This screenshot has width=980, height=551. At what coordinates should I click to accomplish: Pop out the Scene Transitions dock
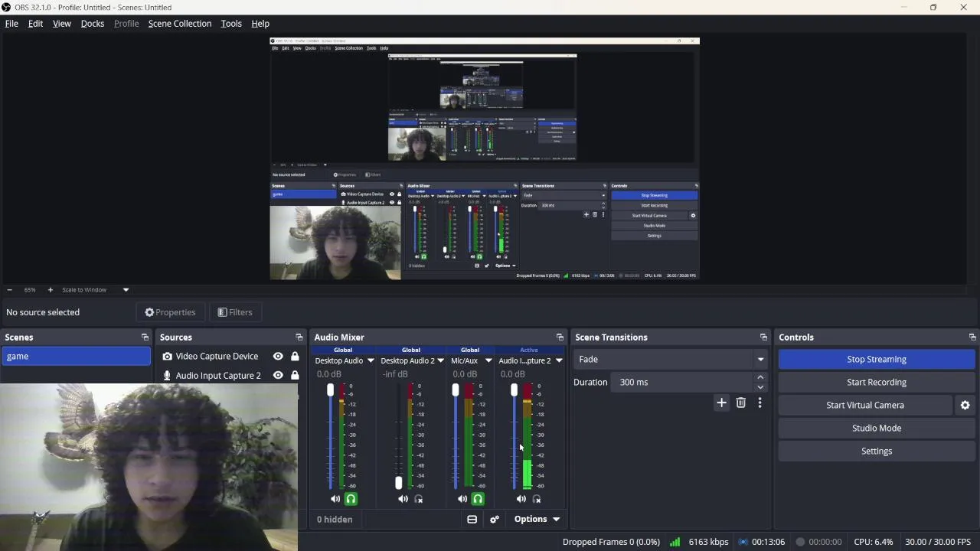[763, 337]
